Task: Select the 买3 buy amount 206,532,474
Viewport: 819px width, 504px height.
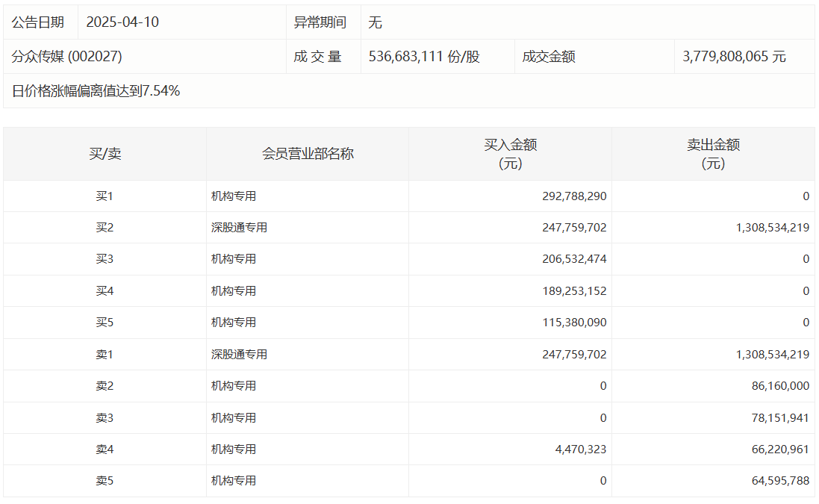Action: (574, 259)
